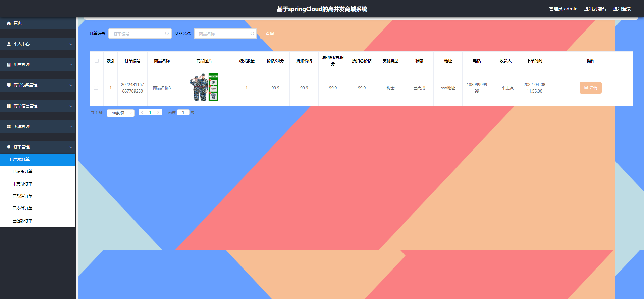Click the grid icon for 商品信息管理
The height and width of the screenshot is (299, 644).
(9, 106)
